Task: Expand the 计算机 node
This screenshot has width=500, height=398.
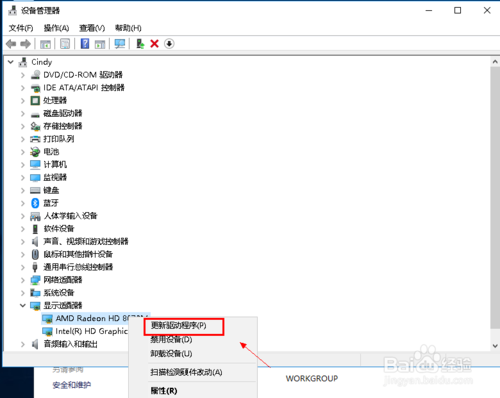Action: point(23,165)
